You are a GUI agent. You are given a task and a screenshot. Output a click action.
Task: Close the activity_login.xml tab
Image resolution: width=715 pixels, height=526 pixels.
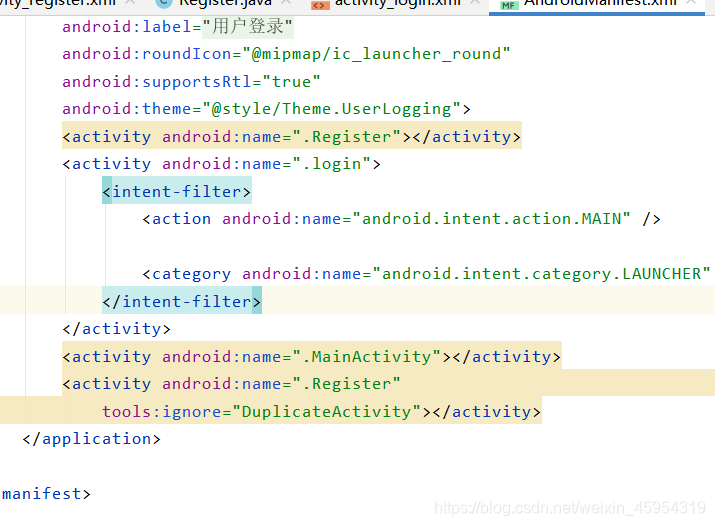click(475, 3)
